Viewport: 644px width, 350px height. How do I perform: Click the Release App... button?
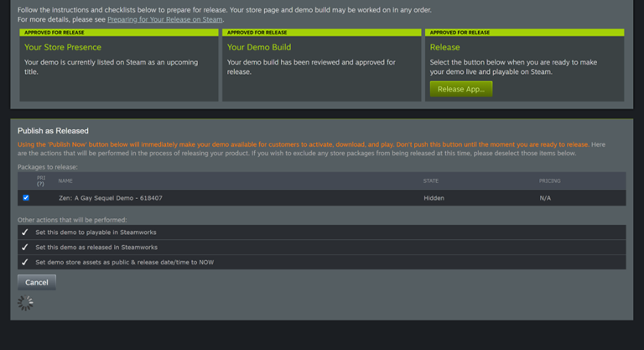pos(460,89)
